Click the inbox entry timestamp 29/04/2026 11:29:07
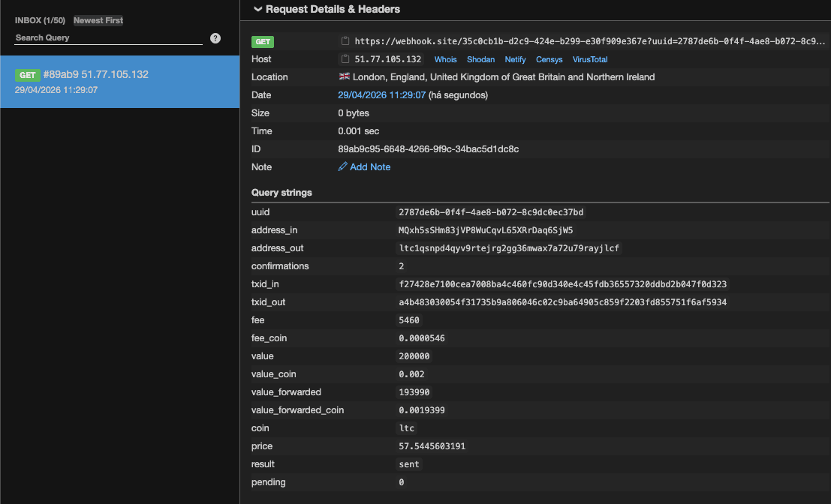The width and height of the screenshot is (831, 504). [56, 90]
